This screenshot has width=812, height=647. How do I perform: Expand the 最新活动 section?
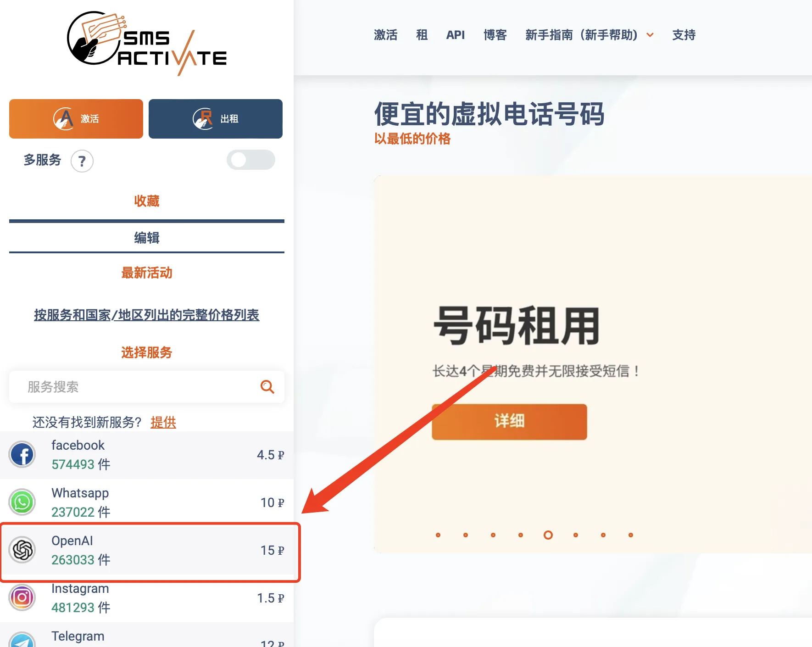(147, 273)
